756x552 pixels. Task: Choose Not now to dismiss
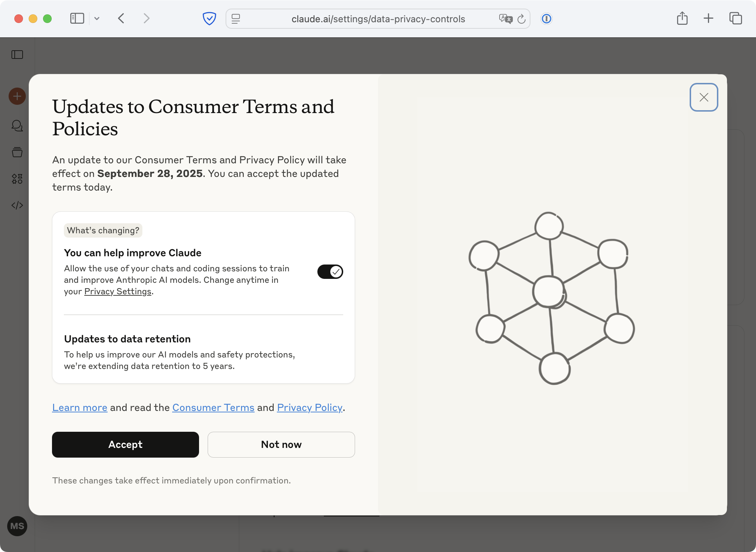point(281,444)
